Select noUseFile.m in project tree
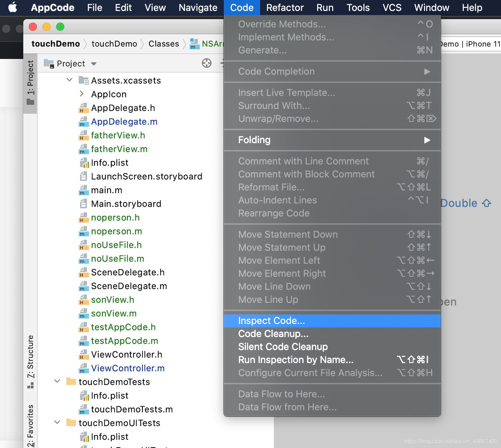501x448 pixels. click(x=117, y=259)
